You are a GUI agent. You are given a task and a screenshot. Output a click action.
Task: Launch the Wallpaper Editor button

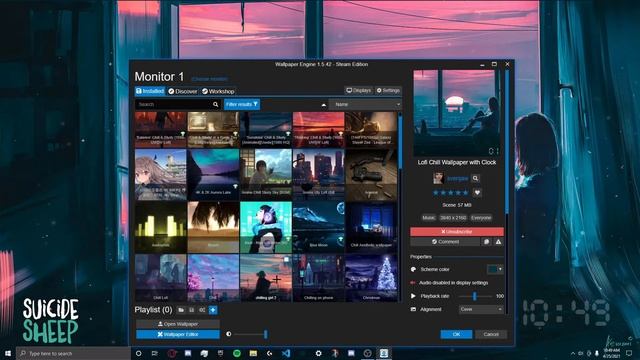178,334
